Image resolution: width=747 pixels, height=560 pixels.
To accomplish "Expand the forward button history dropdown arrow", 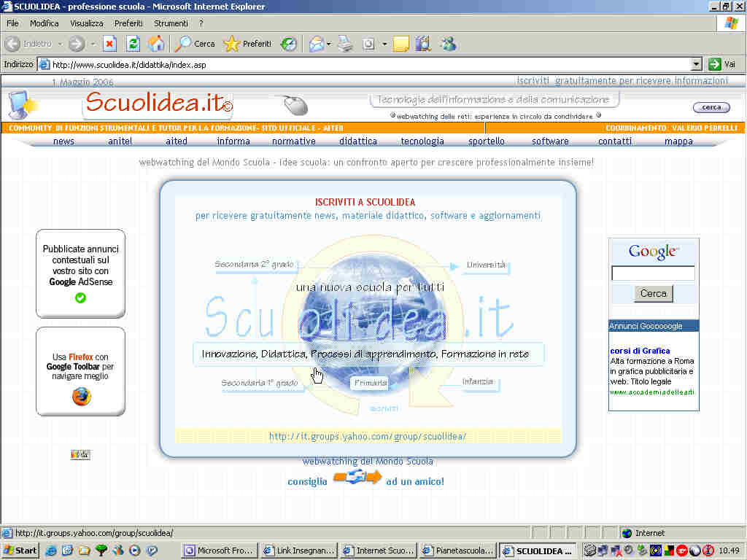I will click(x=93, y=44).
